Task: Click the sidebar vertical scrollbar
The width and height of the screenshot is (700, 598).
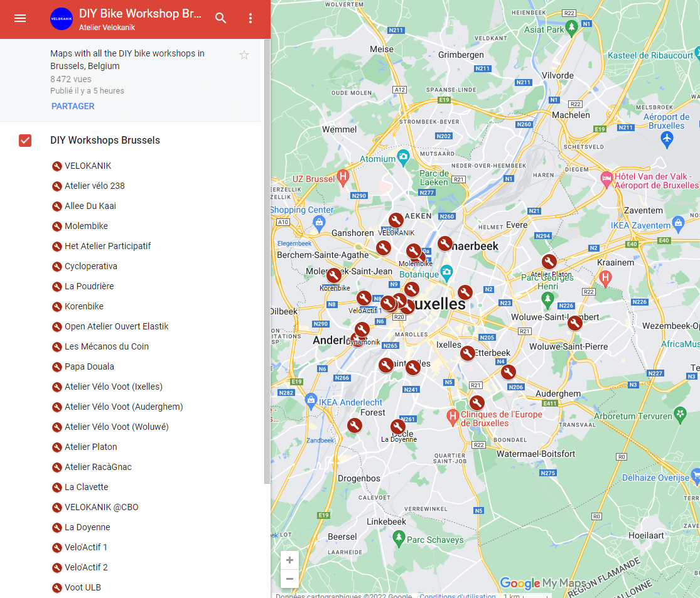Action: (267, 262)
